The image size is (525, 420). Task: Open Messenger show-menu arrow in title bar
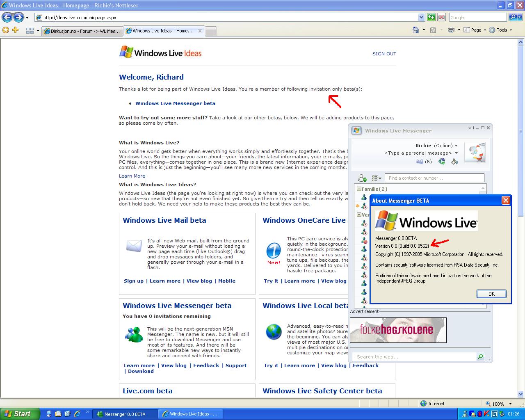pos(470,128)
